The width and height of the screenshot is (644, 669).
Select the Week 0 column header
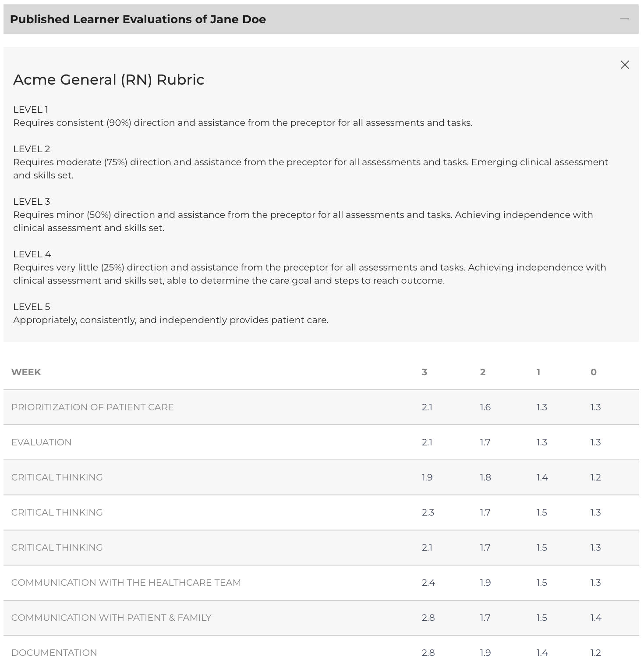click(x=594, y=372)
